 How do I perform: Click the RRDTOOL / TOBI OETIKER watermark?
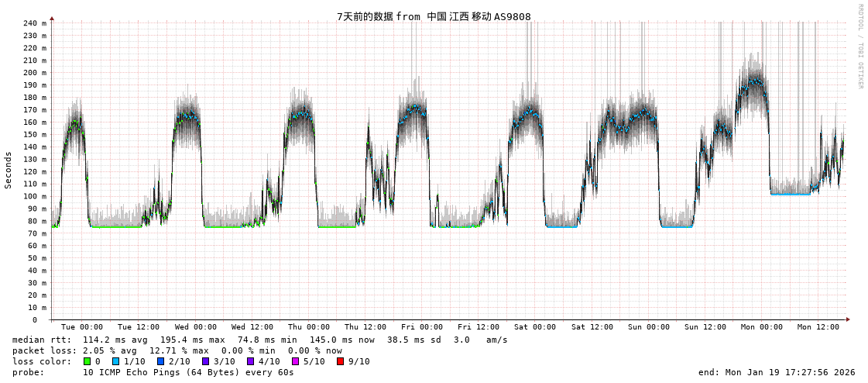point(859,47)
